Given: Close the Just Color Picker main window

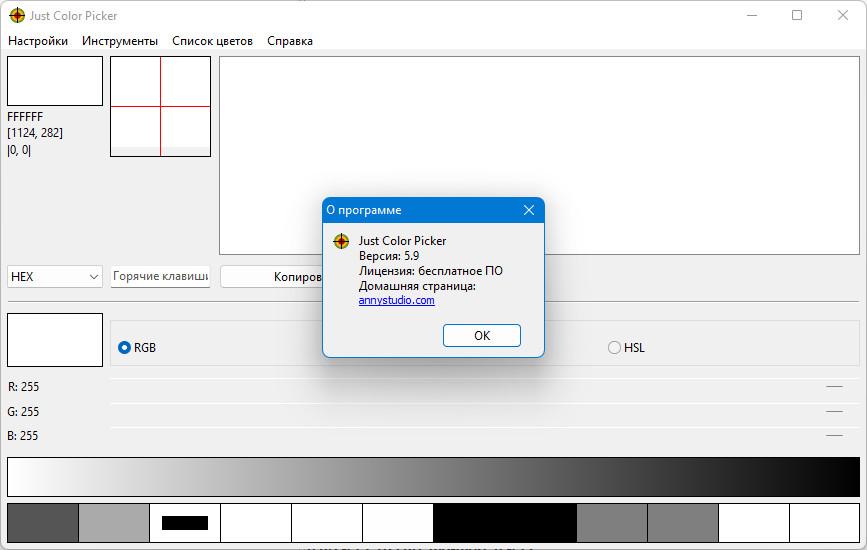Looking at the screenshot, I should point(843,15).
